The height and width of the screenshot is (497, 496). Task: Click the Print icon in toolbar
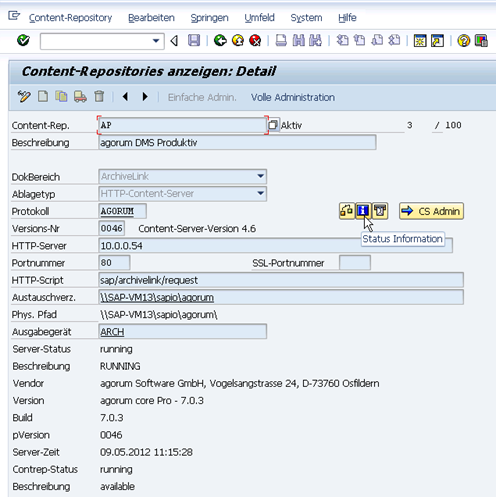point(281,41)
